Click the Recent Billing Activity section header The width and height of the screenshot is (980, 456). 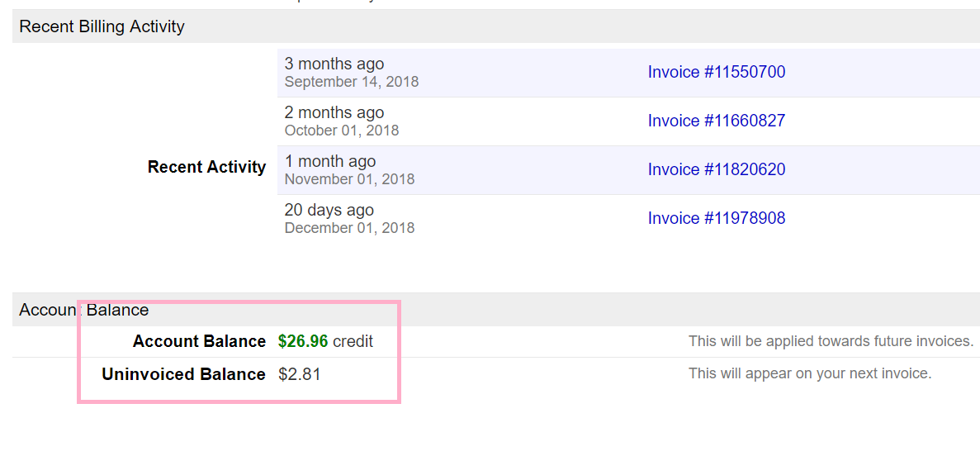click(x=102, y=26)
